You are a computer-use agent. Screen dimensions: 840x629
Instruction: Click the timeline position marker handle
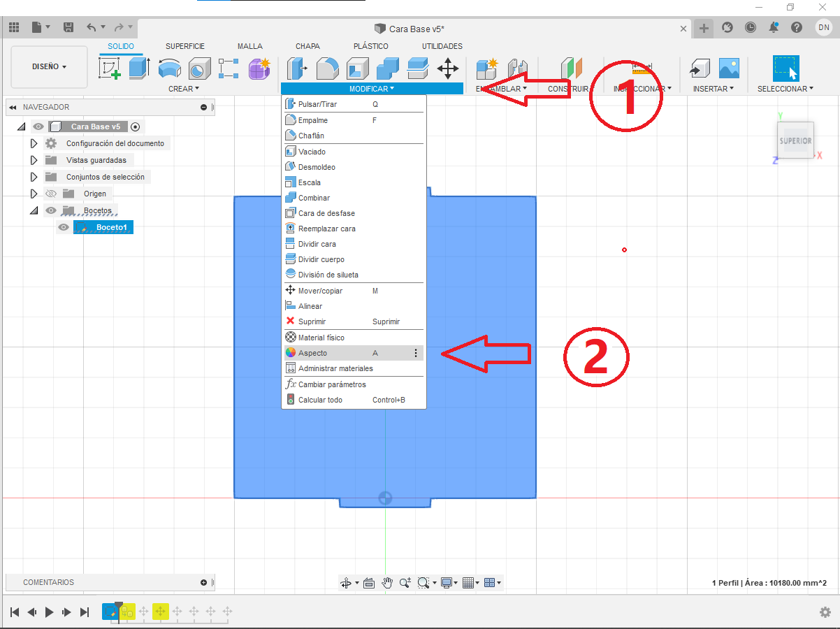point(119,605)
